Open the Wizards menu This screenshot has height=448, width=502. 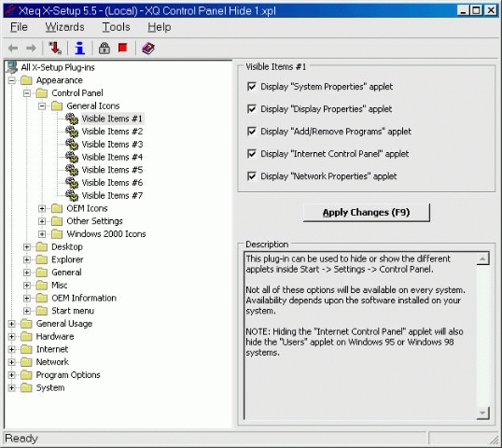pyautogui.click(x=64, y=27)
